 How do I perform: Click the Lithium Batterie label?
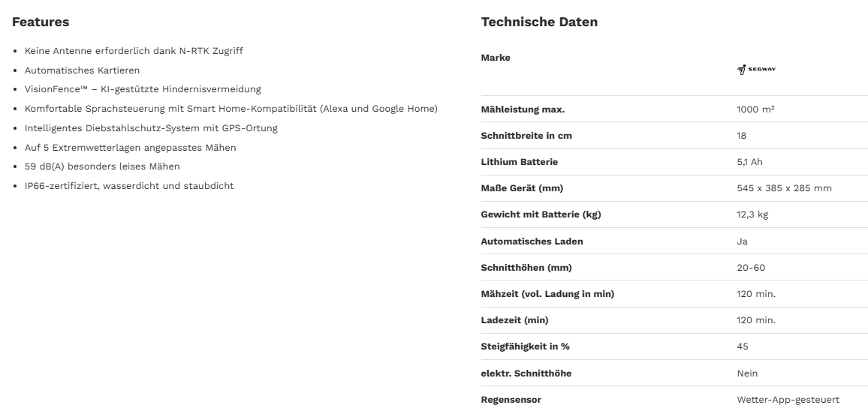[x=520, y=162]
